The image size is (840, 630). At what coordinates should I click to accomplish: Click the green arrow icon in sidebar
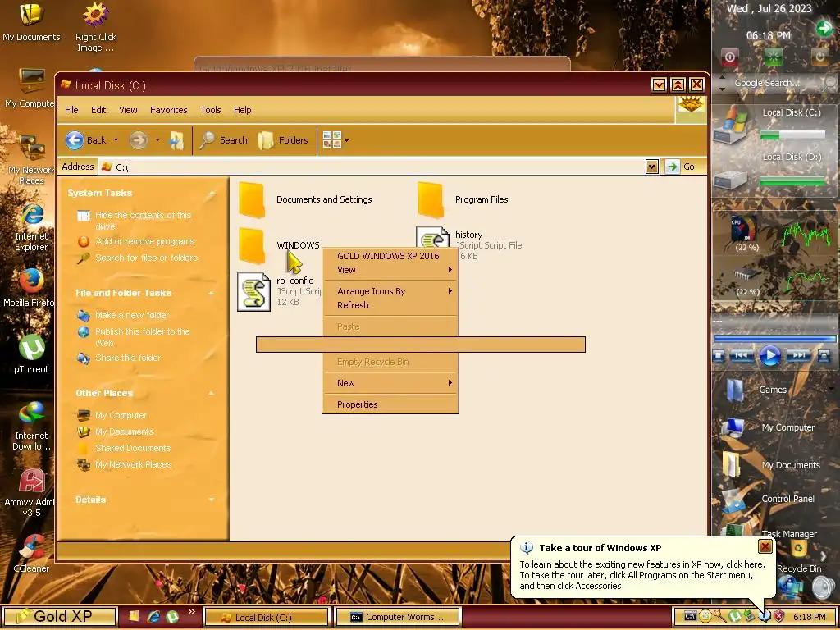(824, 29)
